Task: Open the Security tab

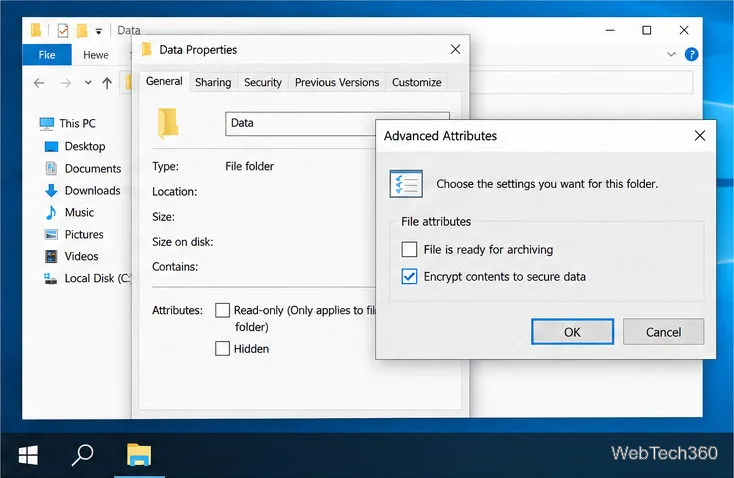Action: [x=263, y=82]
